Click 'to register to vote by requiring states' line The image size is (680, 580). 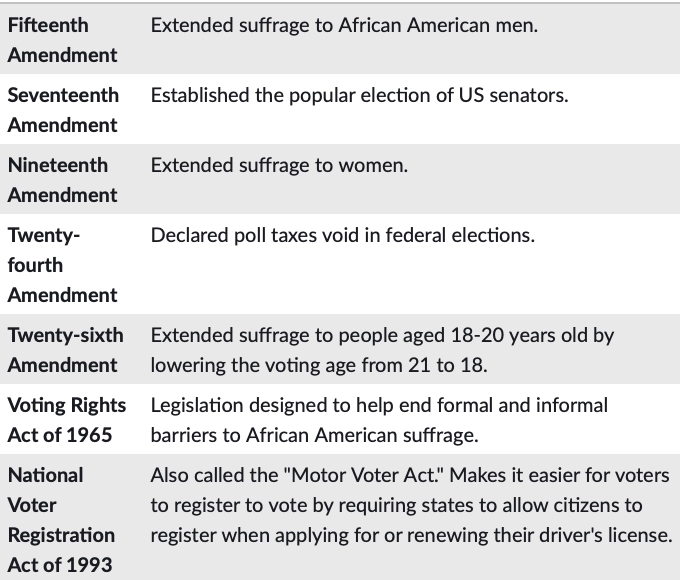coord(396,505)
